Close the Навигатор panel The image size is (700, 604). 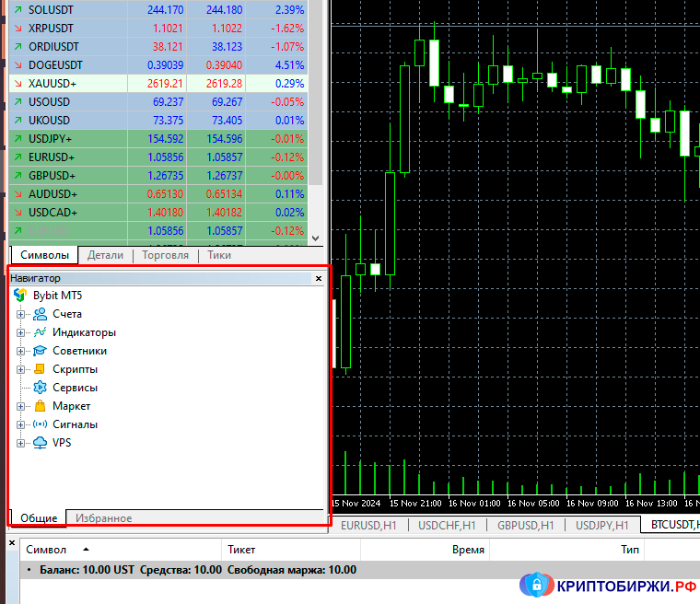pos(319,279)
